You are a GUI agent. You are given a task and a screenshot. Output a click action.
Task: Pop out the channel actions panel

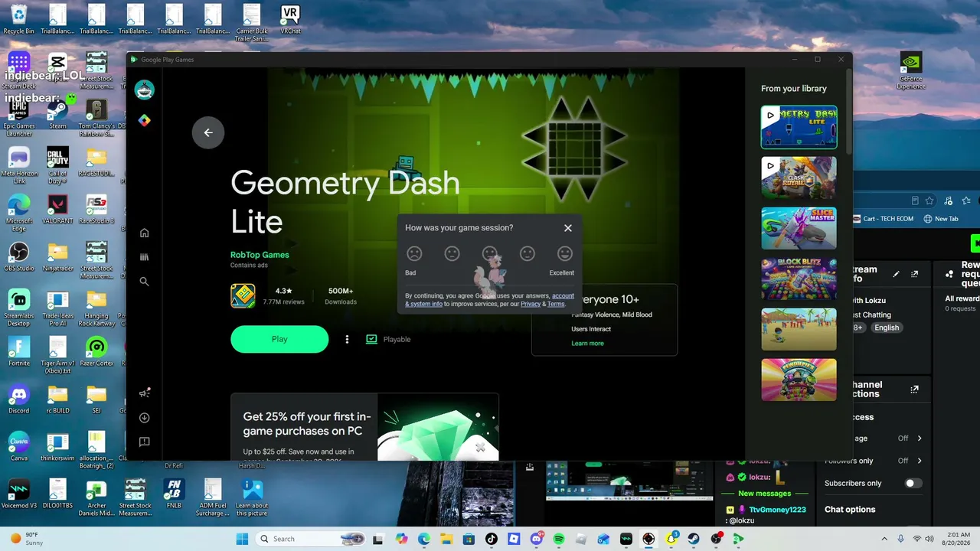tap(914, 390)
